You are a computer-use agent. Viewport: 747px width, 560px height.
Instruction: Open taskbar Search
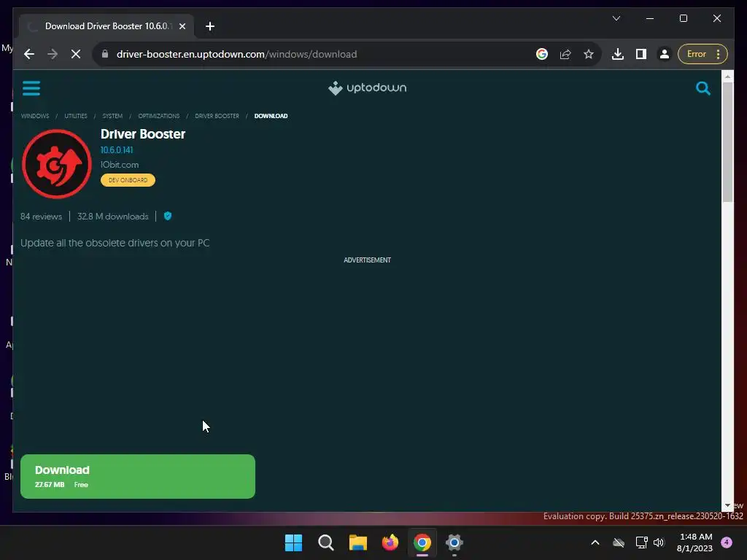(x=326, y=542)
